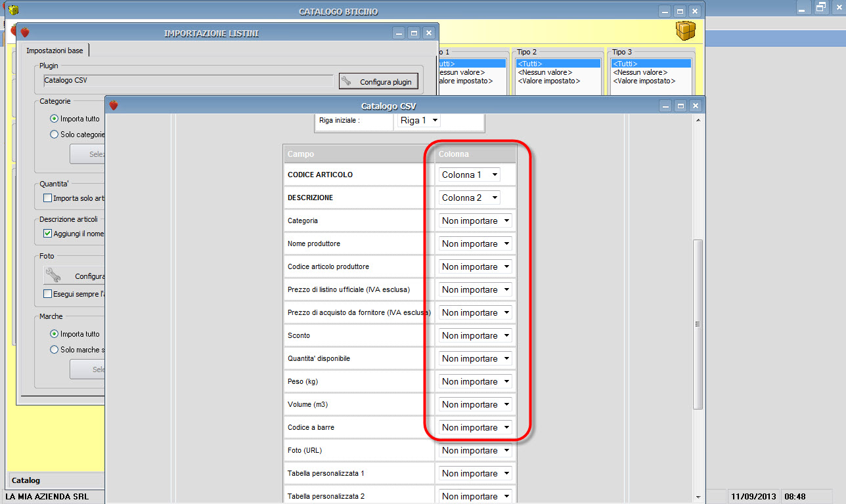Open the Foto (URL) column dropdown

coord(475,450)
